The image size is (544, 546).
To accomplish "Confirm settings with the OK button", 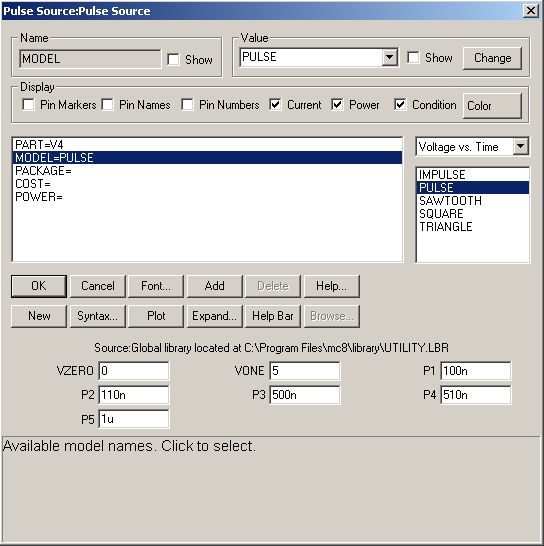I will tap(39, 286).
